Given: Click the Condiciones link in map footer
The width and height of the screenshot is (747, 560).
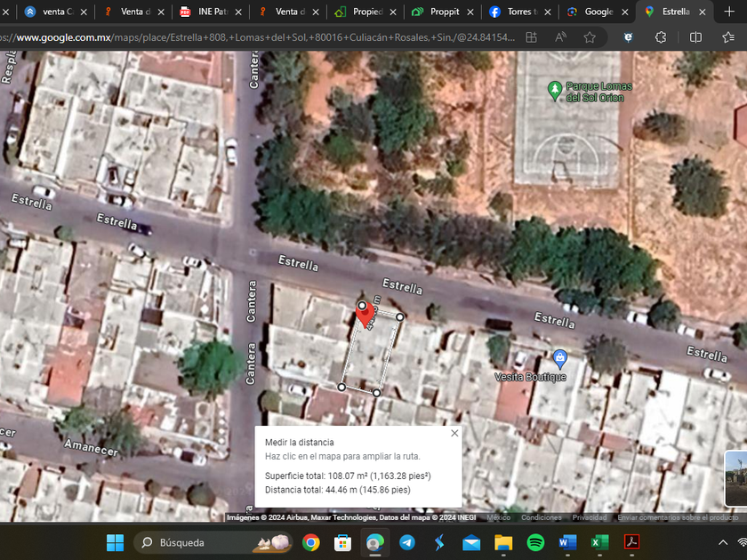Looking at the screenshot, I should (541, 517).
